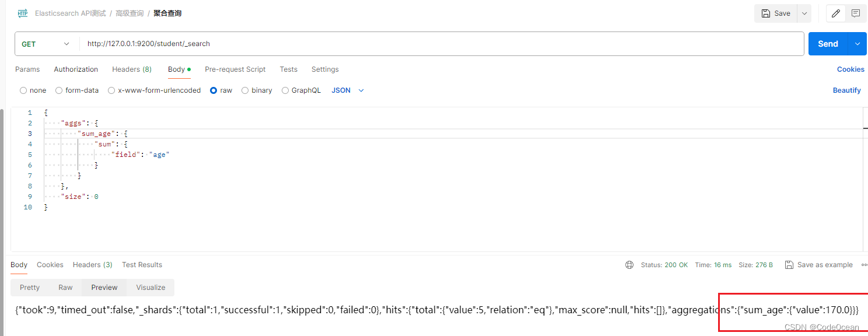
Task: Switch response view to Visualize
Action: [x=150, y=288]
